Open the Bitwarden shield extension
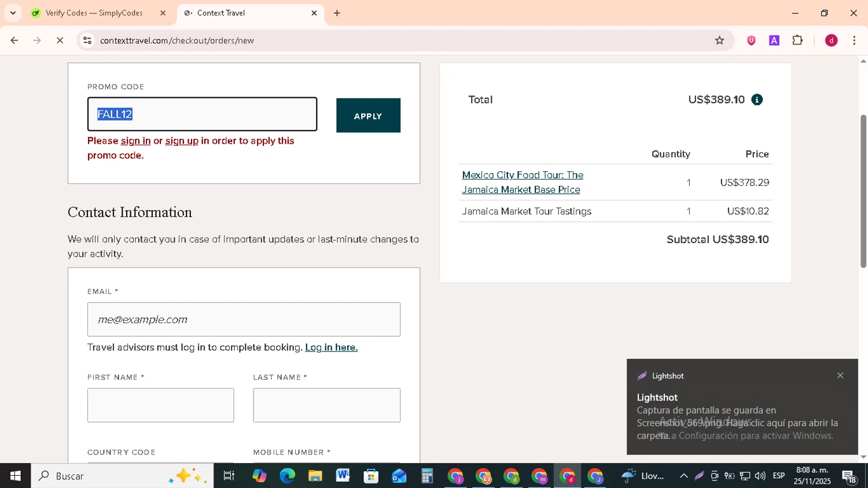 (x=751, y=41)
